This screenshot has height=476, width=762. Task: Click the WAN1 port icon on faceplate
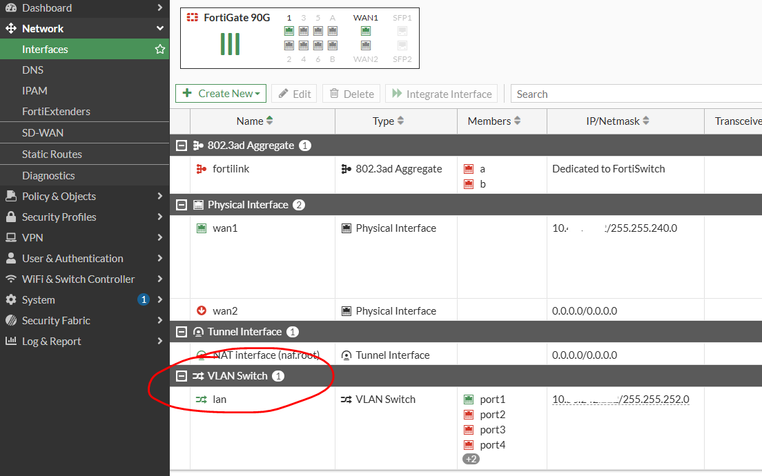coord(365,31)
